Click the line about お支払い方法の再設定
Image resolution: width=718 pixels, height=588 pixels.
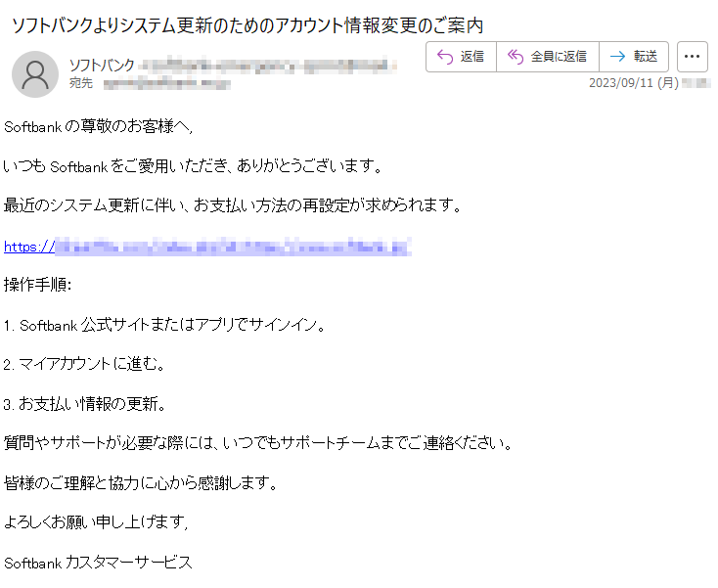click(x=233, y=205)
